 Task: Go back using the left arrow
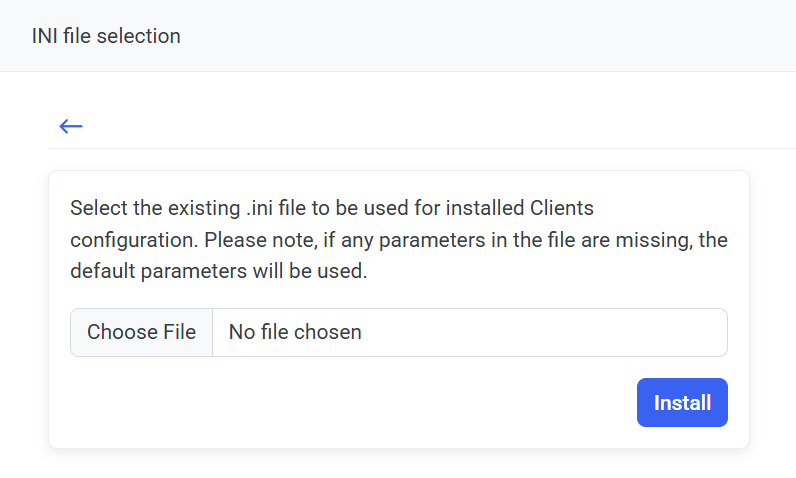click(x=70, y=126)
